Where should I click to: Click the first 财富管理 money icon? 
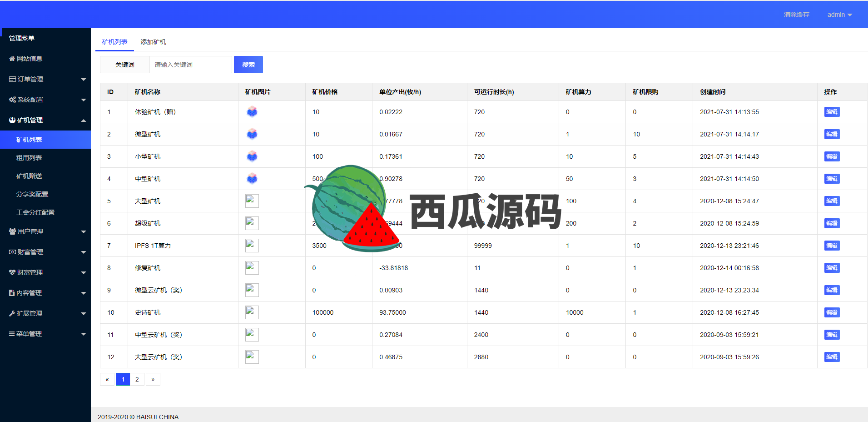point(13,252)
